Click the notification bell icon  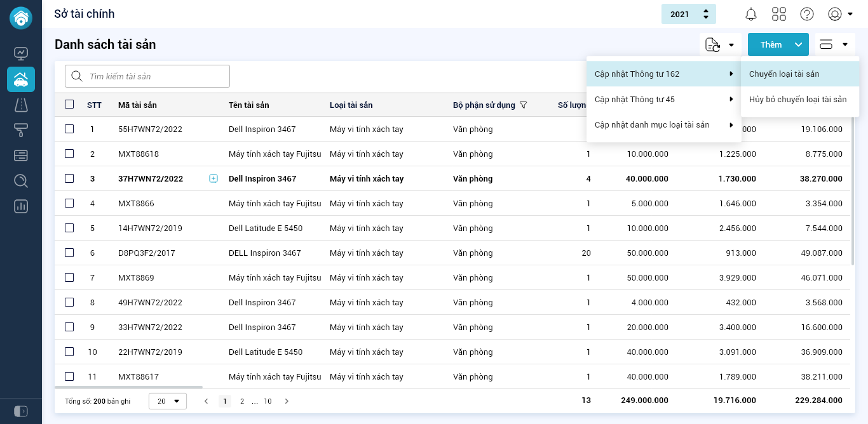[751, 14]
